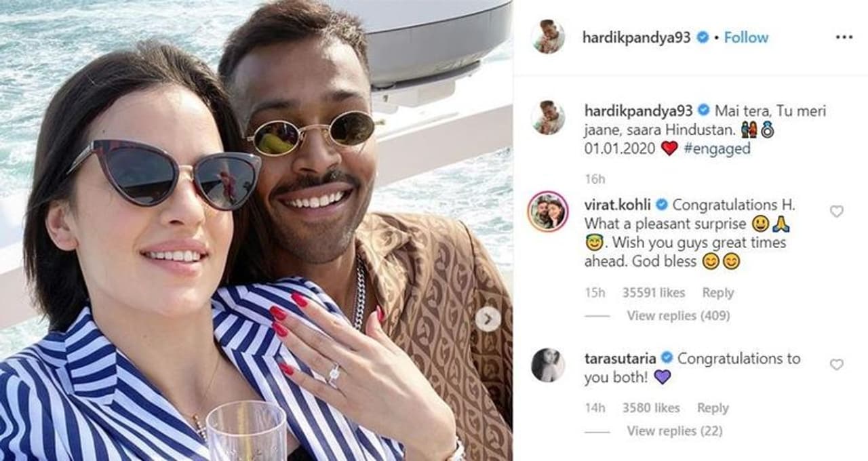Open virat.kohli's profile avatar
Viewport: 868px width, 461px height.
pos(548,212)
